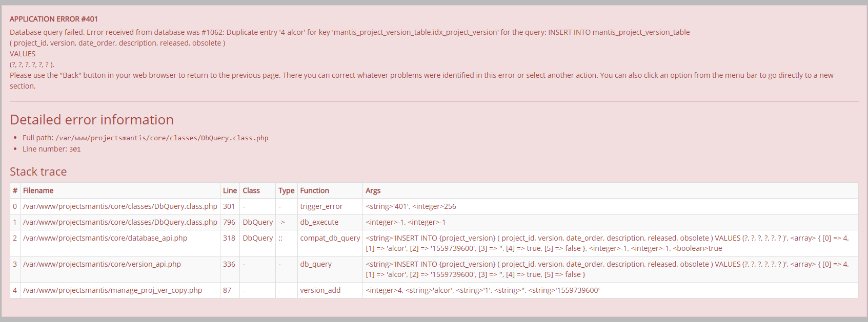
Task: Click the version_add function cell
Action: click(330, 290)
